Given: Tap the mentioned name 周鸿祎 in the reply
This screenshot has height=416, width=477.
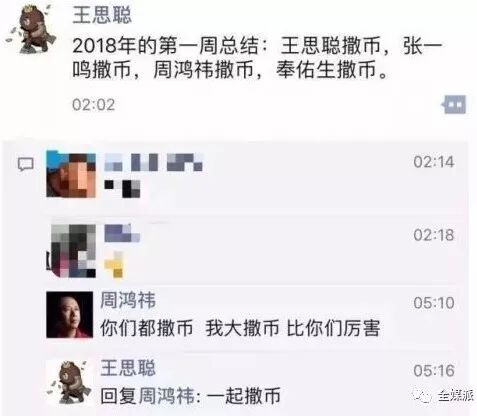Looking at the screenshot, I should coord(166,396).
